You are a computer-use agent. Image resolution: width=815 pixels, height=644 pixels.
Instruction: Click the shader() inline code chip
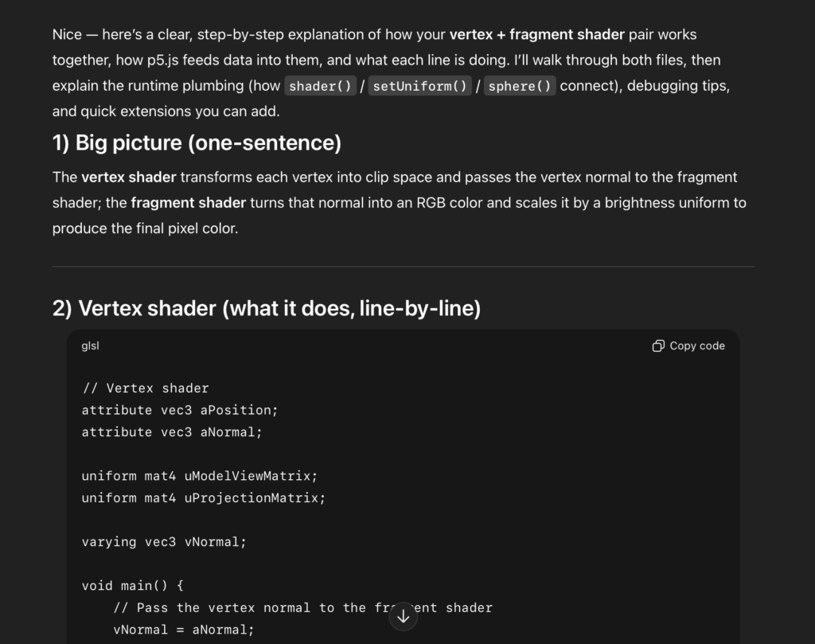321,86
